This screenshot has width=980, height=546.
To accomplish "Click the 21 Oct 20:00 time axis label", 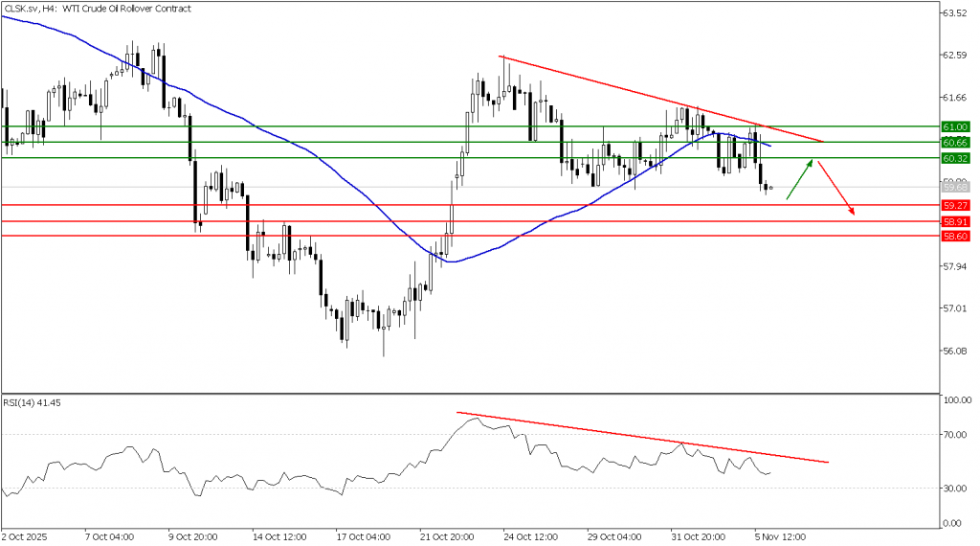I will (x=449, y=536).
